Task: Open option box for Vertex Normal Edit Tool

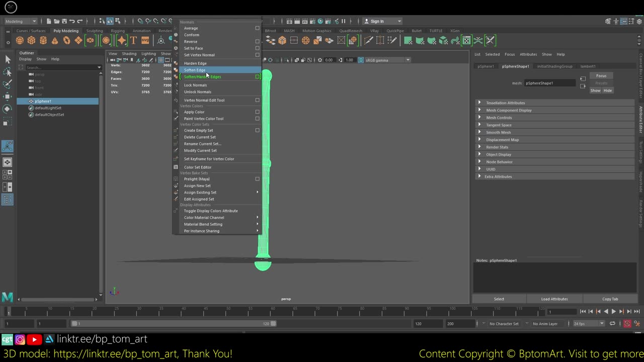Action: (257, 100)
